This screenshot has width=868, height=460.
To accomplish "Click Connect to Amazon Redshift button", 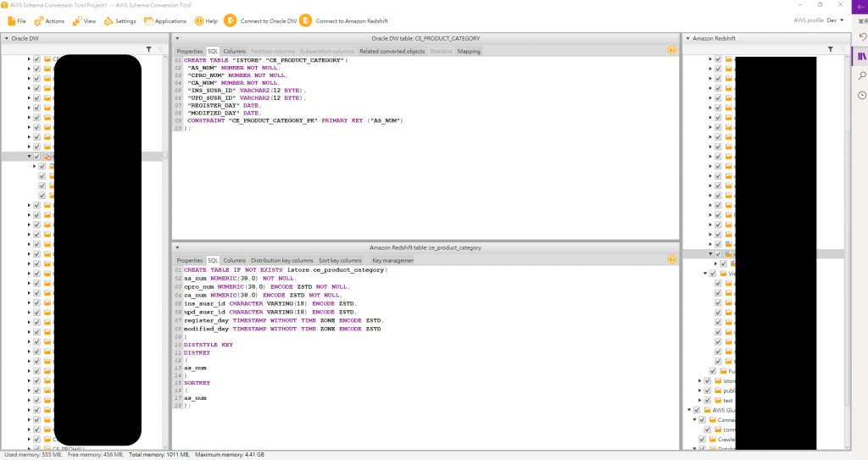I will pyautogui.click(x=344, y=21).
